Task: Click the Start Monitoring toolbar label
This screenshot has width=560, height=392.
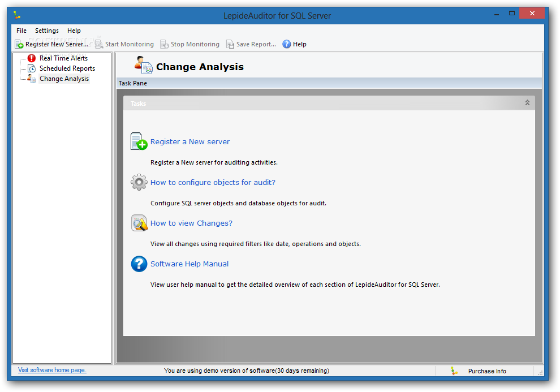Action: click(130, 44)
